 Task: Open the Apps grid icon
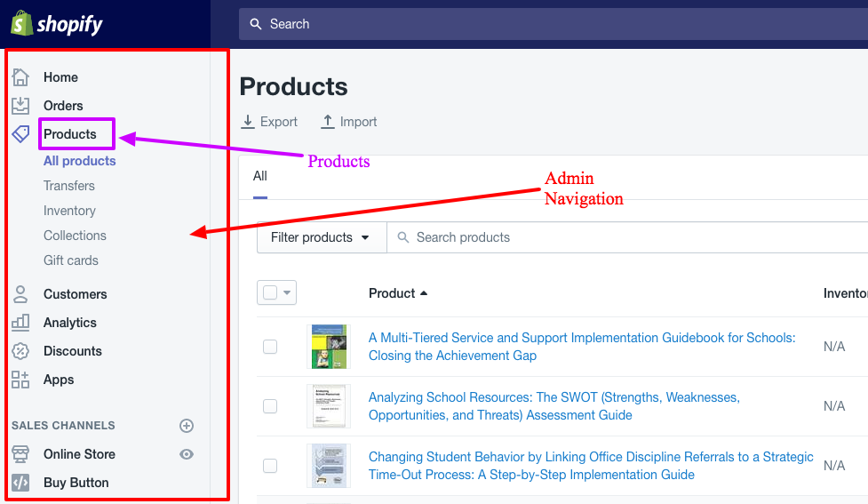coord(20,380)
